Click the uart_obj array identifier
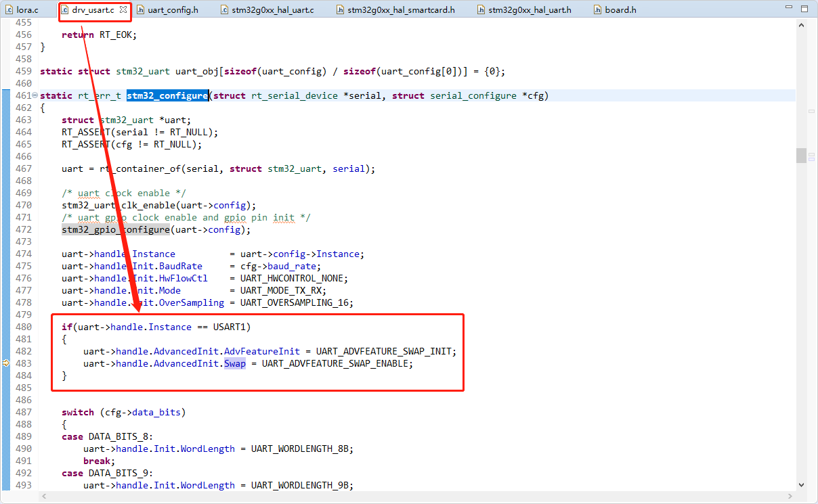 (197, 71)
